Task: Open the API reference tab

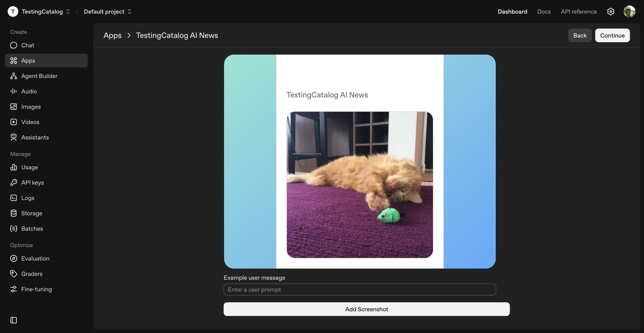Action: point(579,12)
